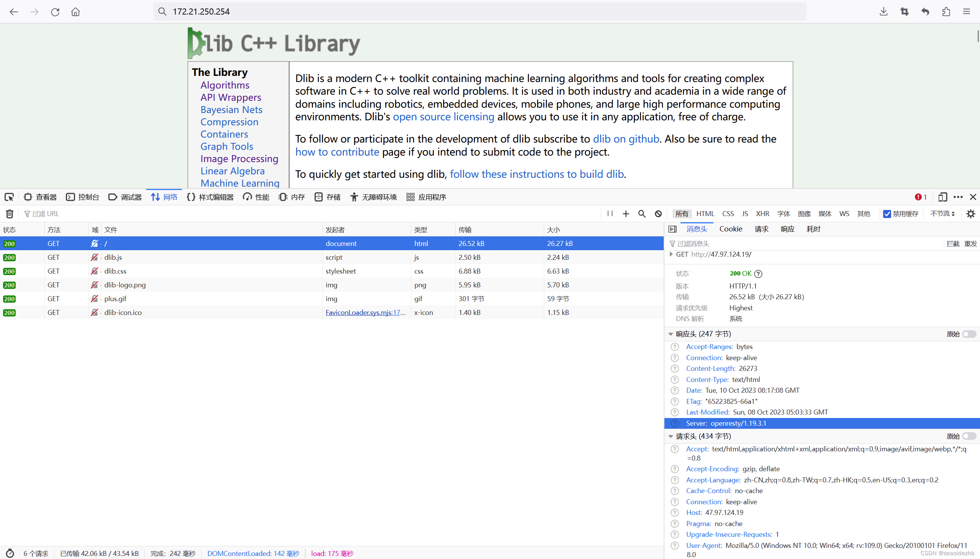Toggle raw view for response headers

969,334
